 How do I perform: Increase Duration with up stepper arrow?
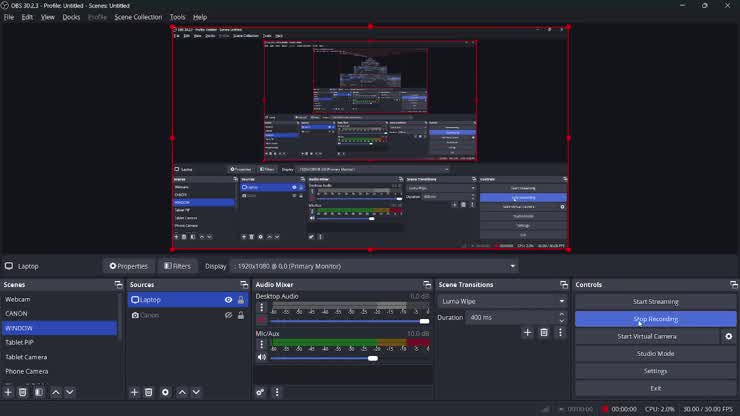tap(562, 314)
